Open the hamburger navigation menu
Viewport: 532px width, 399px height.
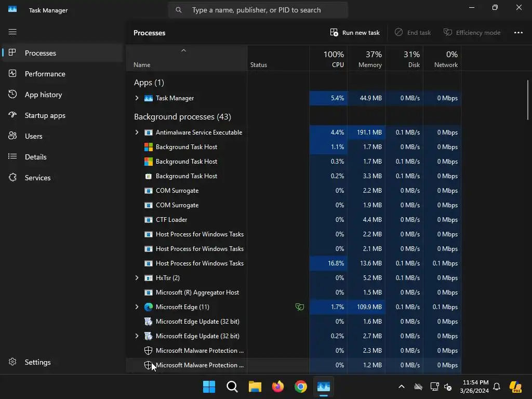pos(12,32)
